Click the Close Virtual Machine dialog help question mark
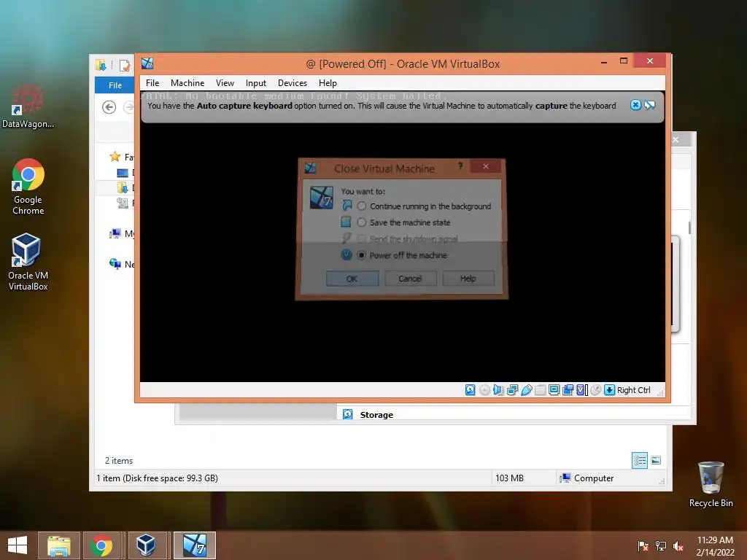Viewport: 747px width, 560px height. (x=460, y=166)
